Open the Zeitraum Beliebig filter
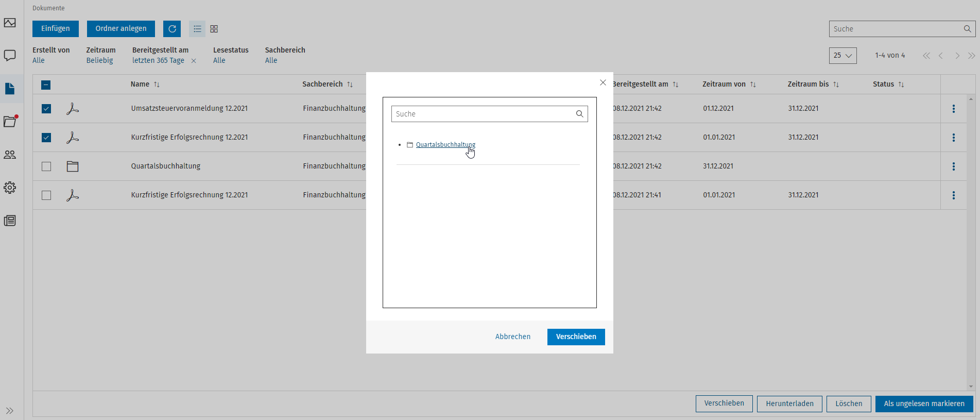Viewport: 980px width, 420px height. point(101,55)
